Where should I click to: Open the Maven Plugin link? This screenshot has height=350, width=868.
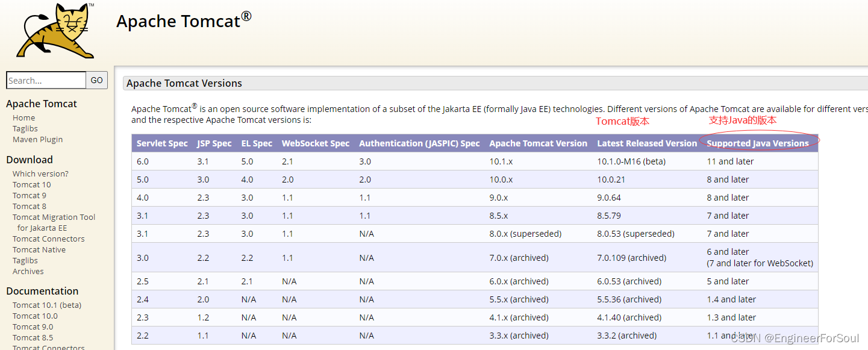(x=37, y=139)
